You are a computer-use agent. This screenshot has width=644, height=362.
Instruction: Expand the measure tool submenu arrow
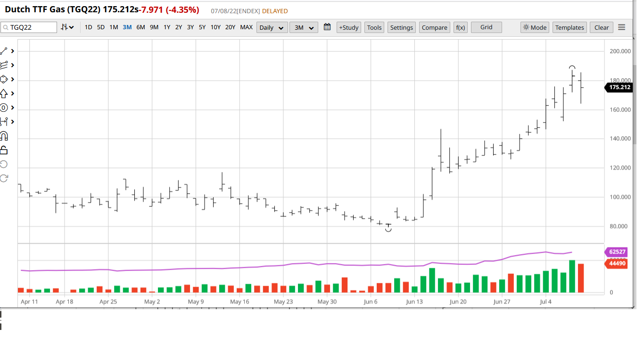13,122
